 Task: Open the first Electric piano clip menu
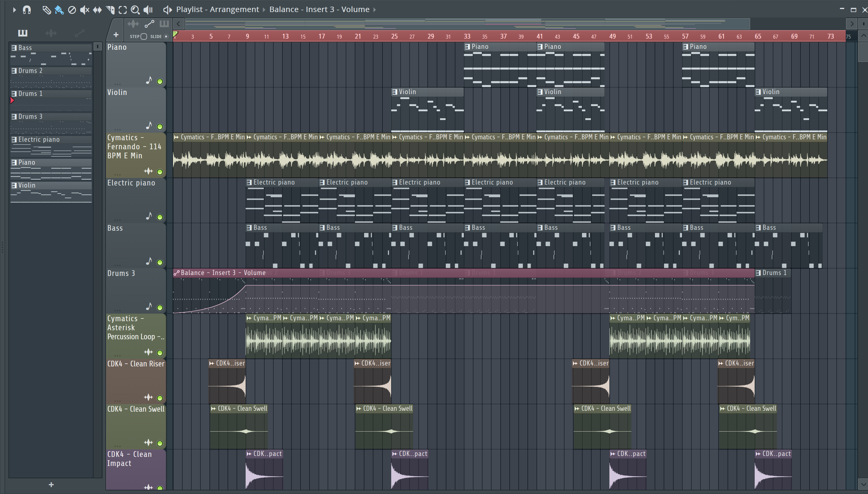pos(249,182)
